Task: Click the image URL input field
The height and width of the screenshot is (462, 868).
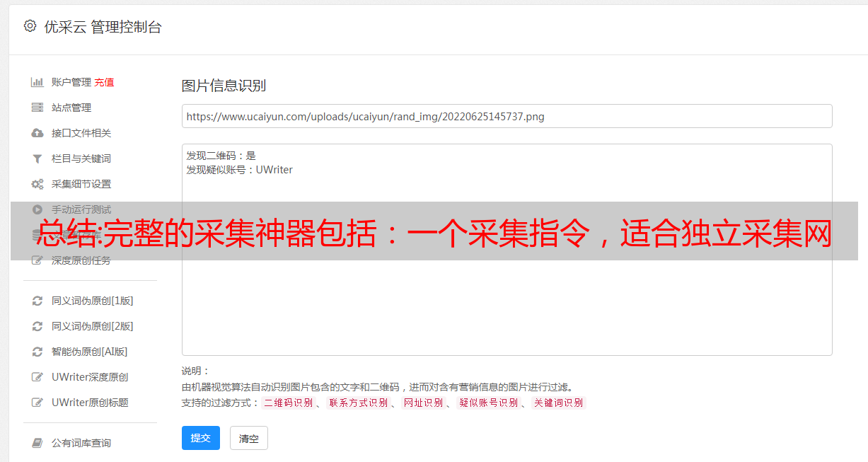Action: (507, 116)
